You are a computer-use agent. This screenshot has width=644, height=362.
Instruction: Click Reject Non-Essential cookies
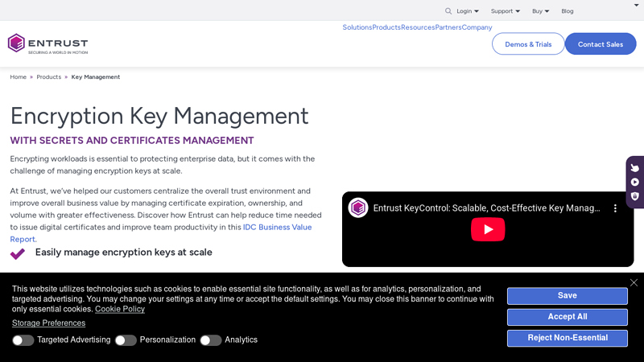[568, 338]
